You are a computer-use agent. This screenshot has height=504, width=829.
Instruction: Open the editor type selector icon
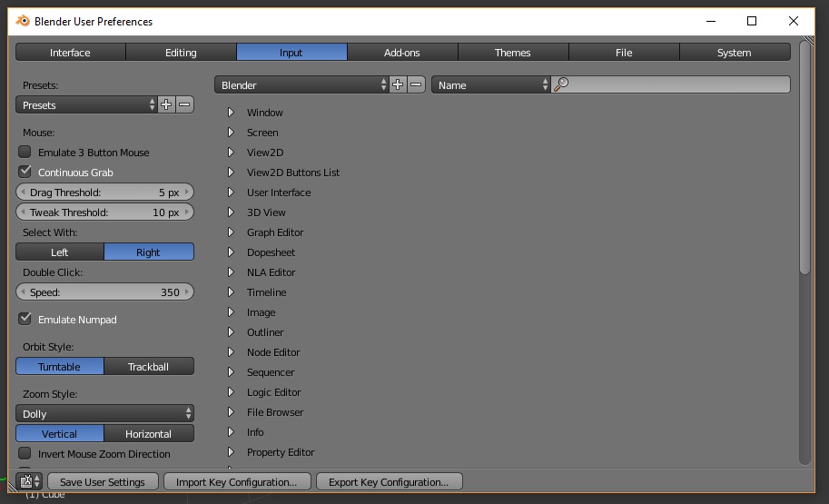pos(30,482)
